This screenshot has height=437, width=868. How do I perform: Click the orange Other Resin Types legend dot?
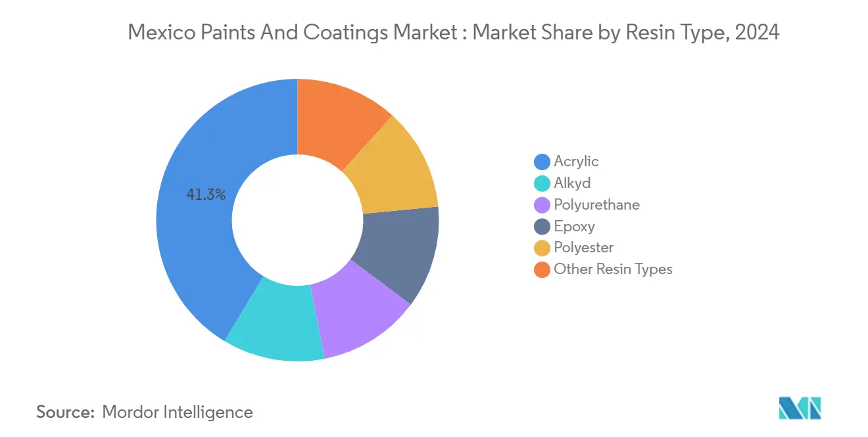coord(542,269)
